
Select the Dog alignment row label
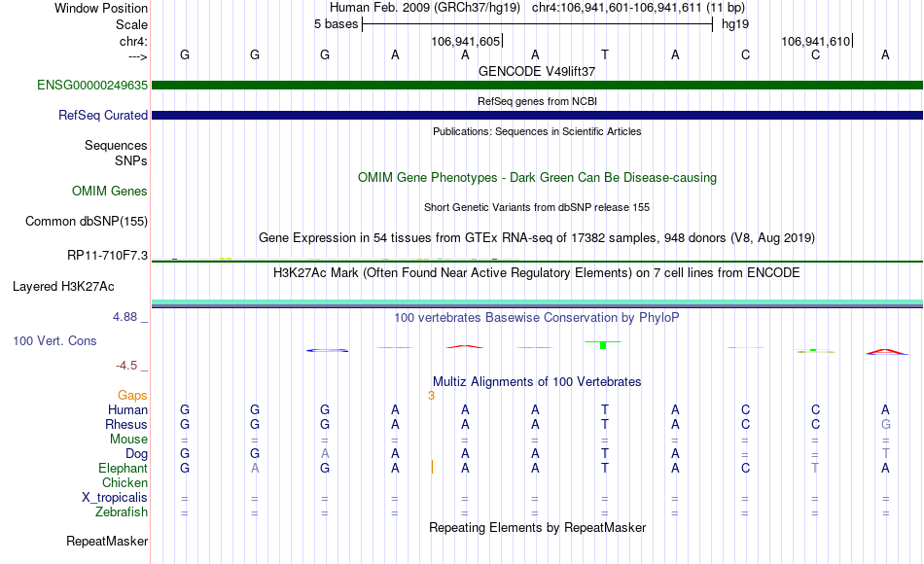pyautogui.click(x=136, y=454)
